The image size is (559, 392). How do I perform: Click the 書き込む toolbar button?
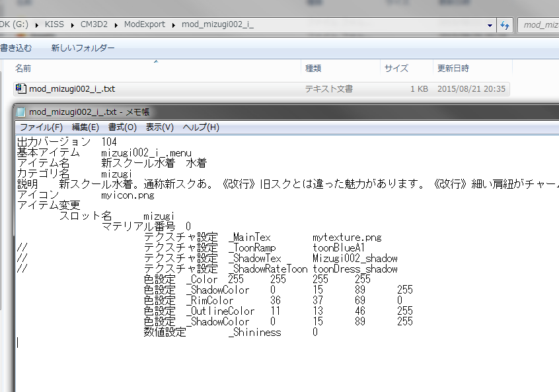click(15, 48)
